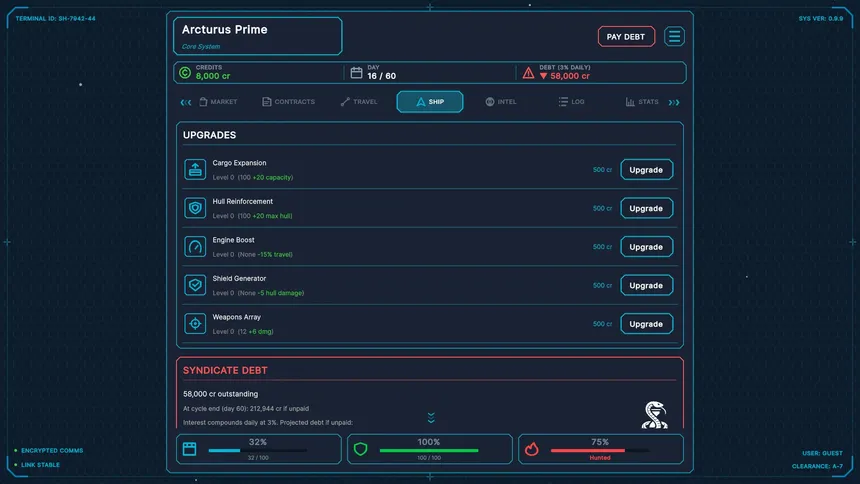Upgrade Hull Reinforcement for 500 cr

pyautogui.click(x=646, y=208)
